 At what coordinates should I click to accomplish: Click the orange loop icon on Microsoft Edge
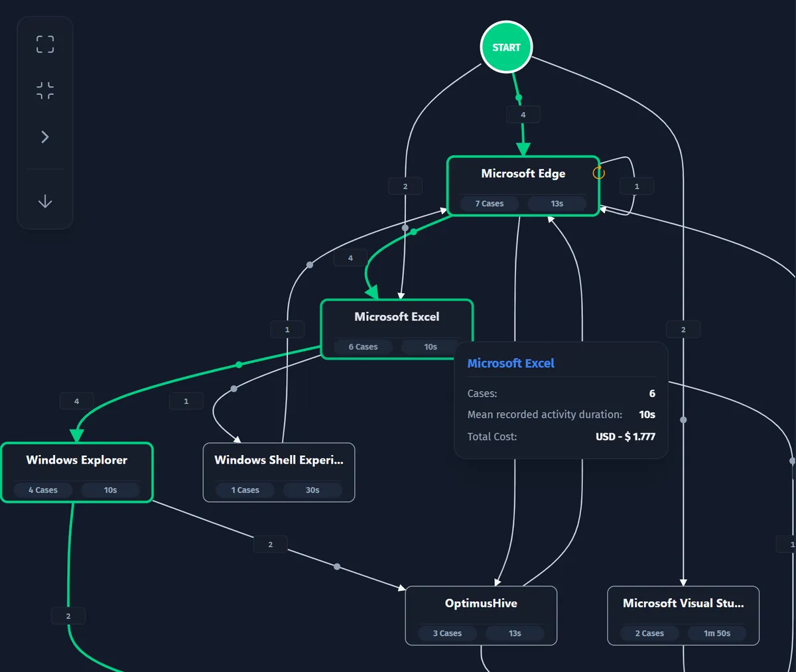[598, 173]
